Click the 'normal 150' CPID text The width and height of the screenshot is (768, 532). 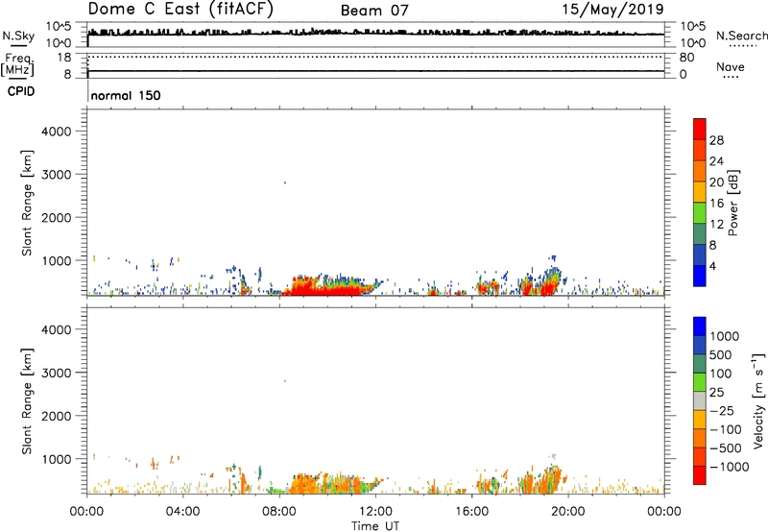126,95
